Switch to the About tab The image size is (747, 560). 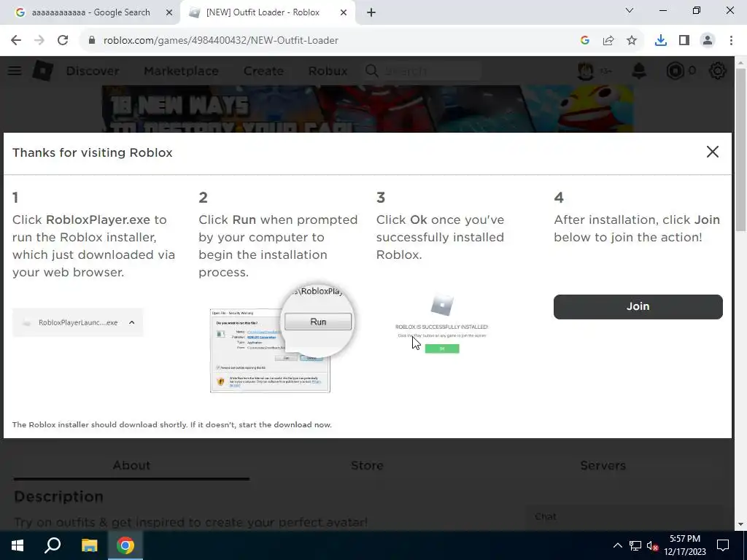[131, 466]
